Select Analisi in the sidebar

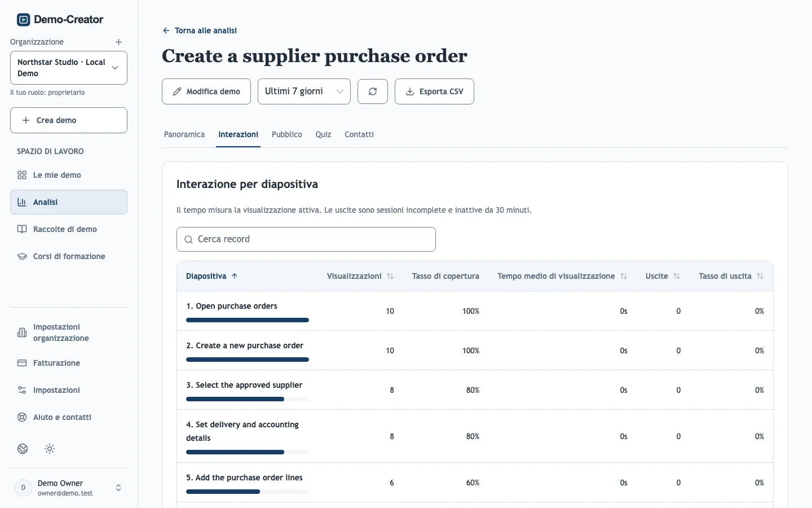click(69, 202)
